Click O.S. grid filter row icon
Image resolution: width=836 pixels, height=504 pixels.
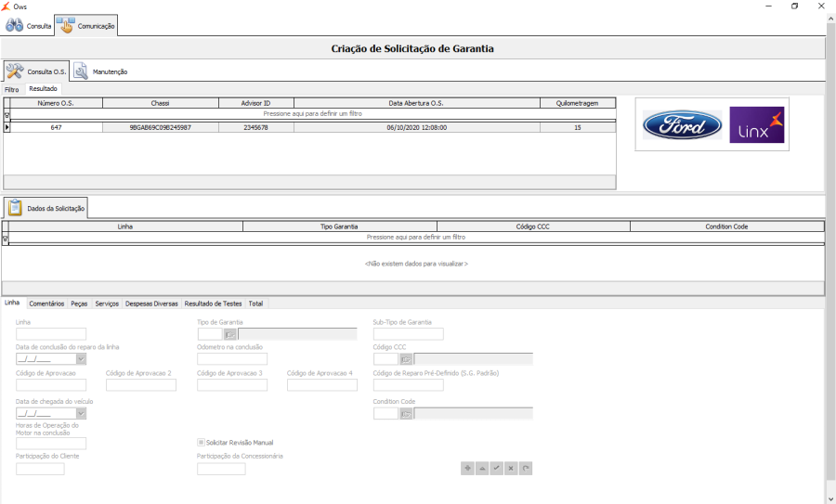click(7, 114)
